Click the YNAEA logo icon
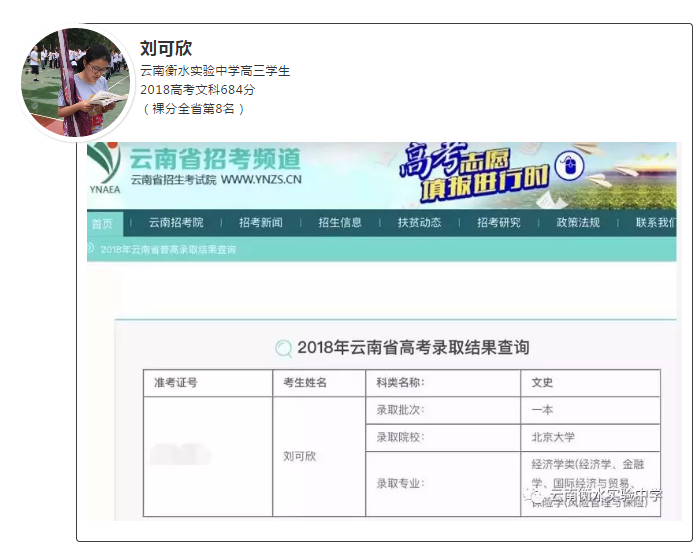This screenshot has height=553, width=696. pos(104,169)
